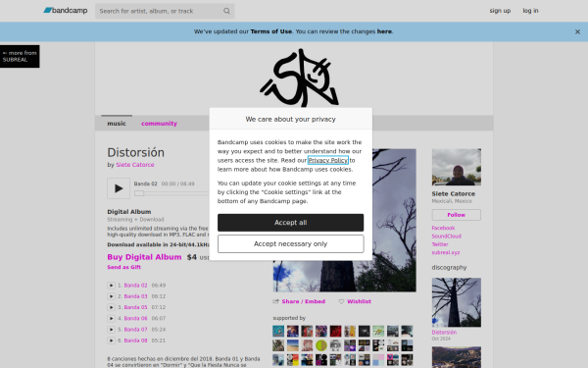Play track 1 Banda 02
Viewport: 588px width, 368px height.
coord(111,286)
